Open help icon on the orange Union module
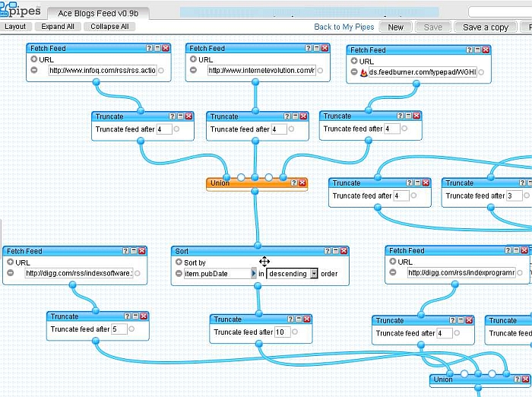 coord(294,183)
